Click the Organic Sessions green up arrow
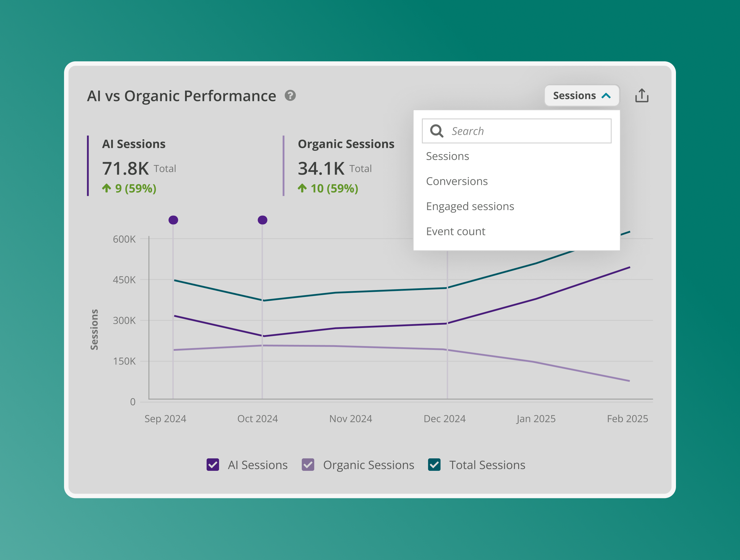The width and height of the screenshot is (740, 560). pyautogui.click(x=302, y=188)
